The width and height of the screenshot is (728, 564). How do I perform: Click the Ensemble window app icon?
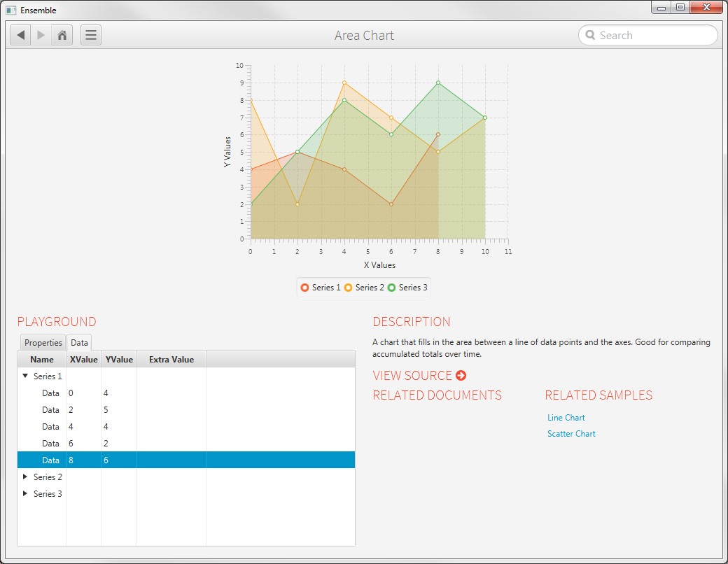coord(11,10)
